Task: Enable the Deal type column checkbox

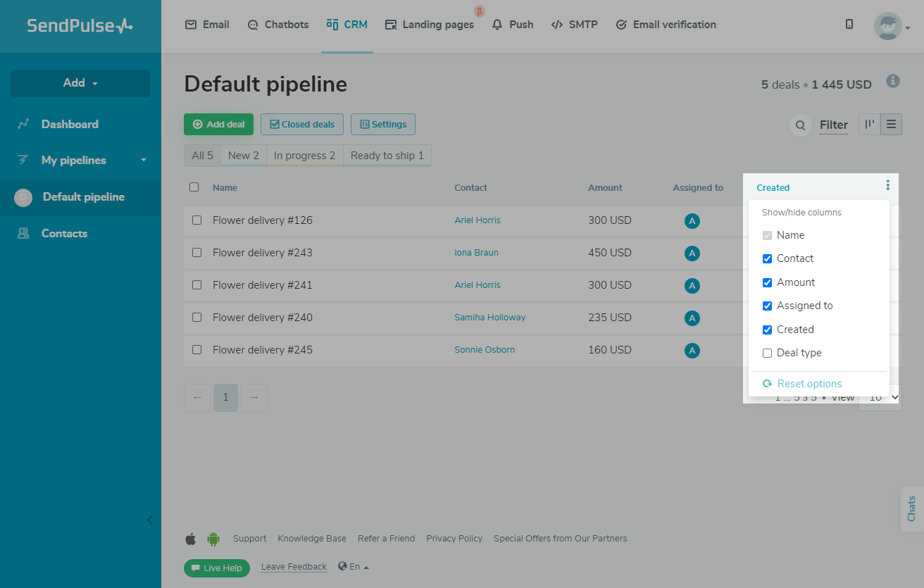Action: pos(768,353)
